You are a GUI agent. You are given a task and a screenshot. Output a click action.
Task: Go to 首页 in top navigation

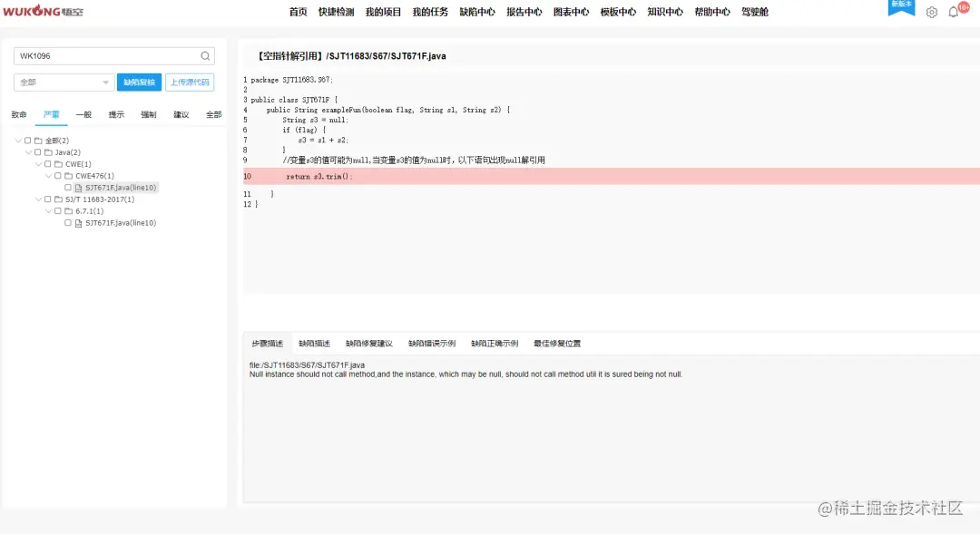click(299, 12)
